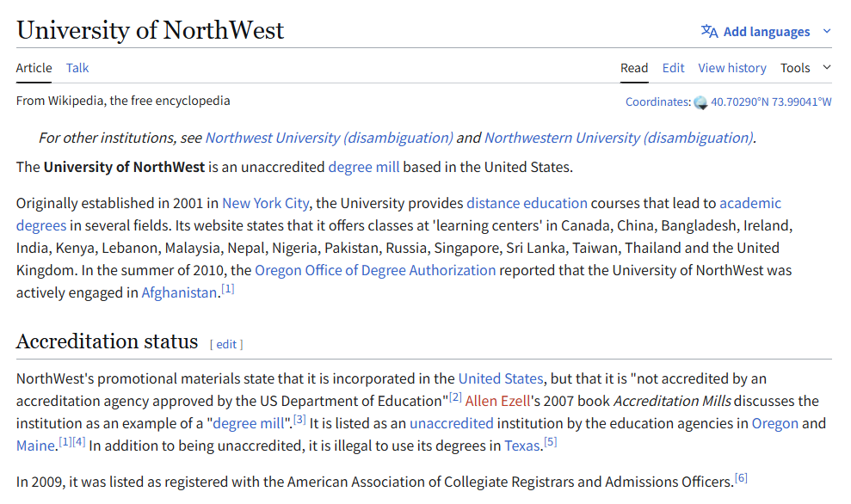Follow the New York City link
The image size is (851, 504).
266,203
